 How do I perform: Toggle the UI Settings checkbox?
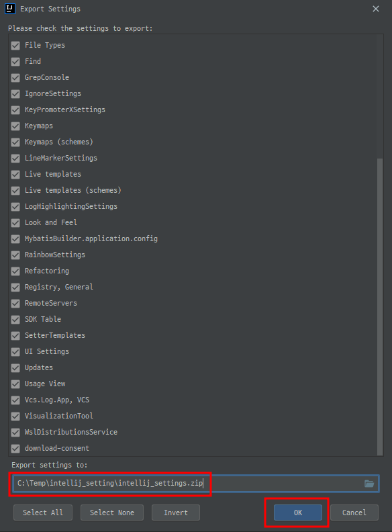coord(15,352)
